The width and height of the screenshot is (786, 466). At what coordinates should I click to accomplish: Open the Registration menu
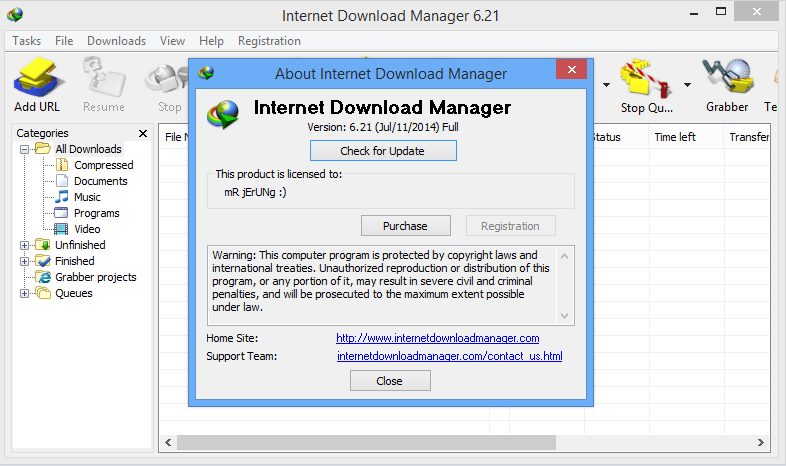point(269,41)
